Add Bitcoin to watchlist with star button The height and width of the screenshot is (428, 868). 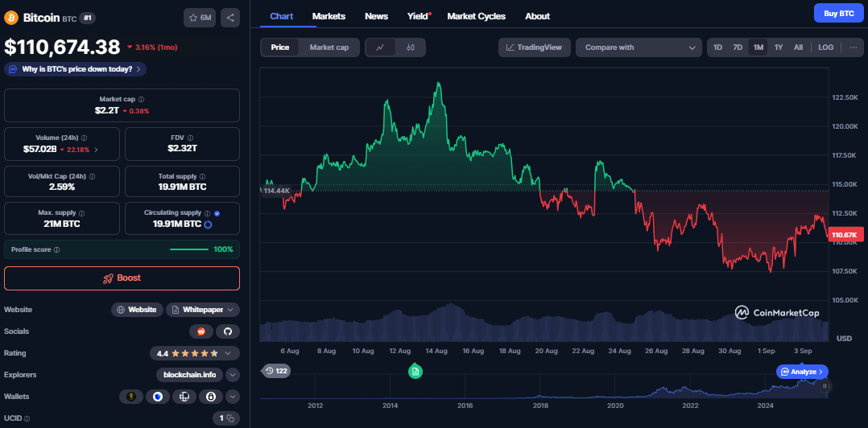tap(200, 18)
